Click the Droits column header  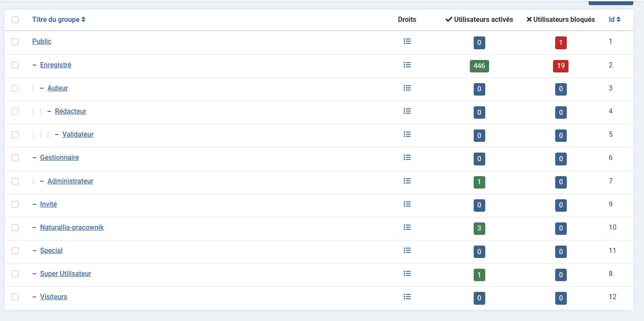pyautogui.click(x=407, y=19)
